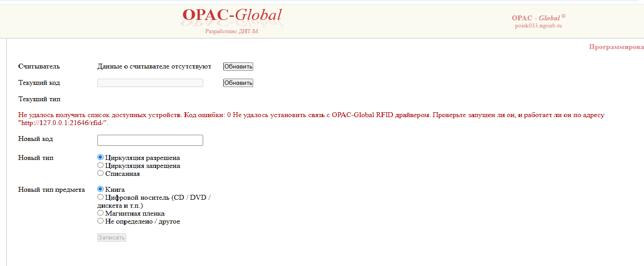Select the 'Цифровой носитель (CD / DVD)' option
The height and width of the screenshot is (266, 644).
point(100,197)
